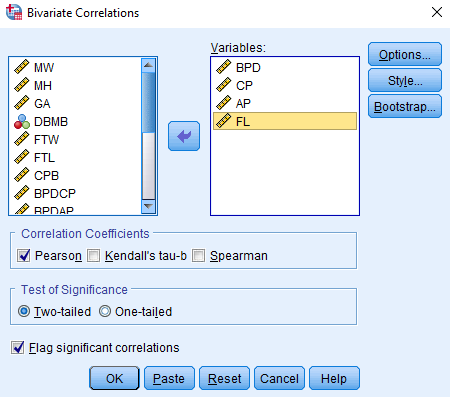Toggle Flag significant correlations checkbox
Viewport: 450px width, 397px height.
(17, 347)
